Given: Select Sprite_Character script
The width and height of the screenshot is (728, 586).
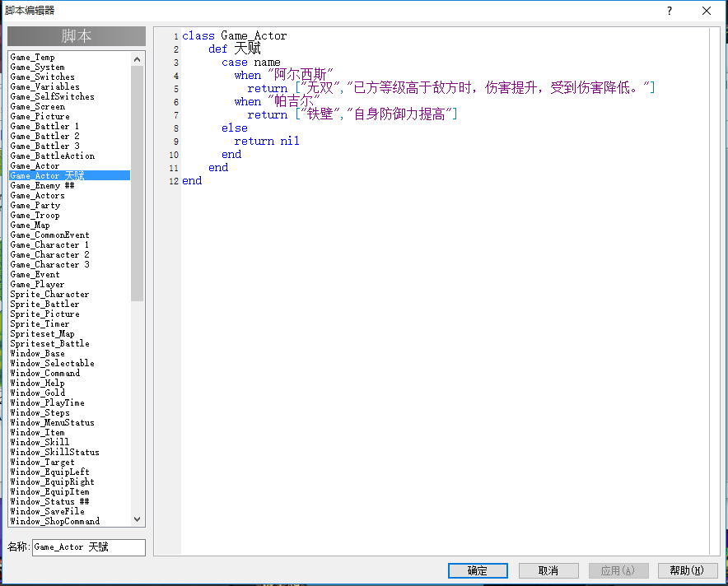Looking at the screenshot, I should 70,294.
